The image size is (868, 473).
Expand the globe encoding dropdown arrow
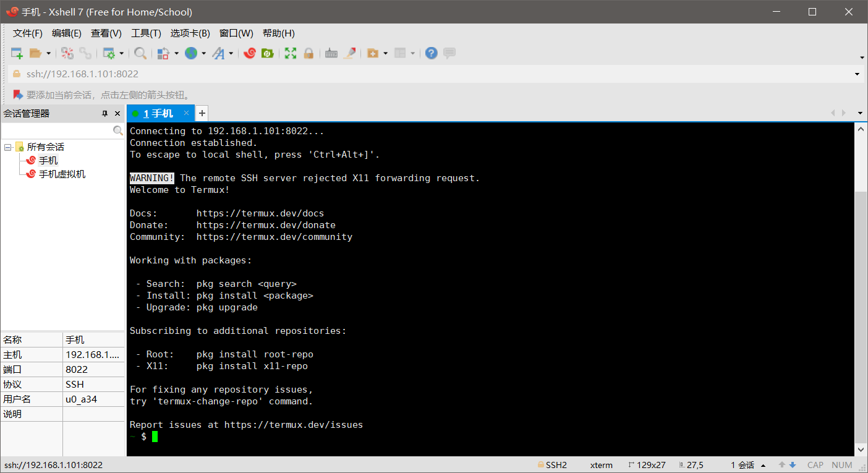203,53
